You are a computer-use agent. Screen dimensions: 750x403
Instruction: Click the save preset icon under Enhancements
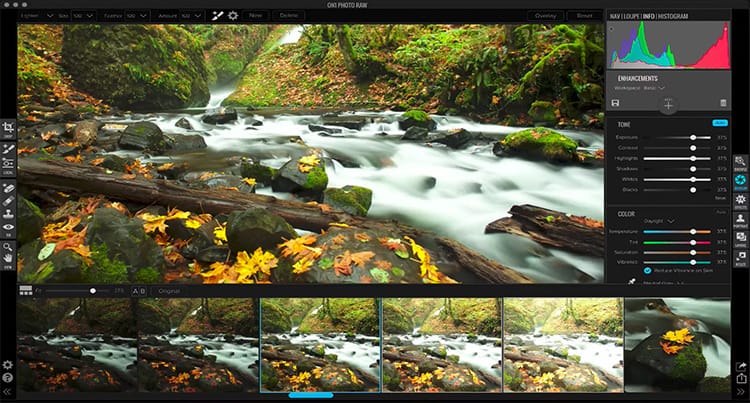click(615, 103)
